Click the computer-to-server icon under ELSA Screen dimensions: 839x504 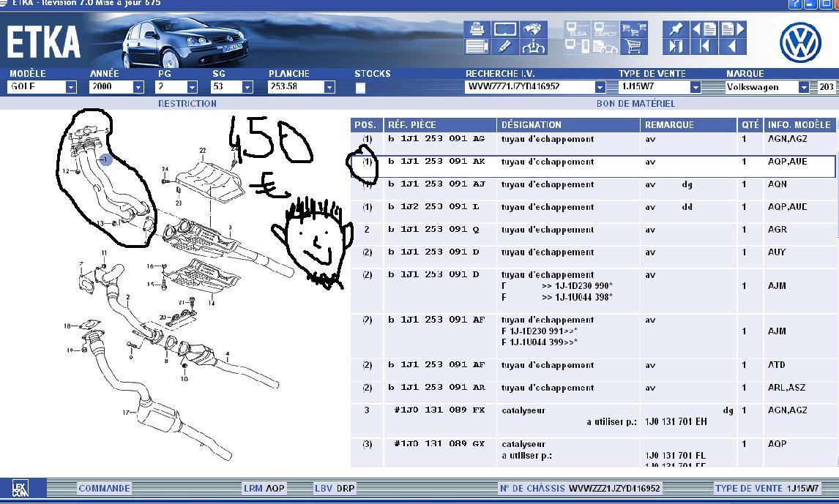(x=578, y=47)
